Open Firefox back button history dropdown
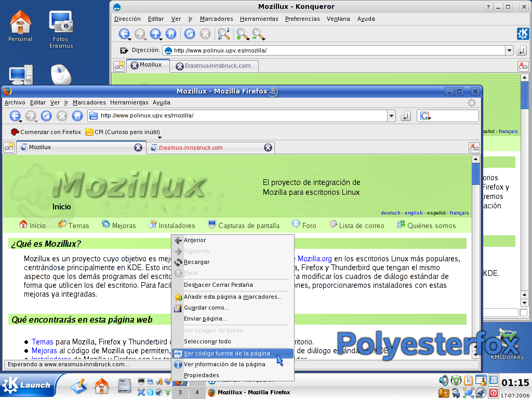 pos(20,121)
